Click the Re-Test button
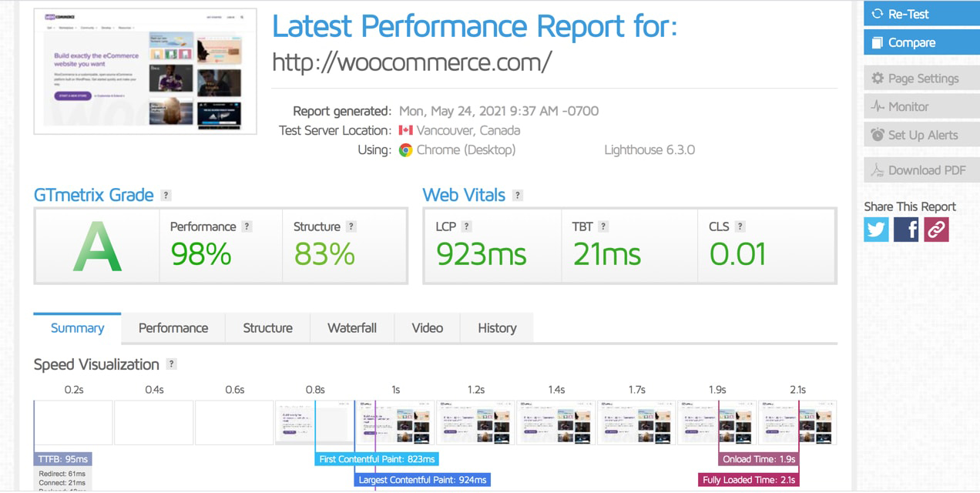The height and width of the screenshot is (493, 980). click(921, 14)
